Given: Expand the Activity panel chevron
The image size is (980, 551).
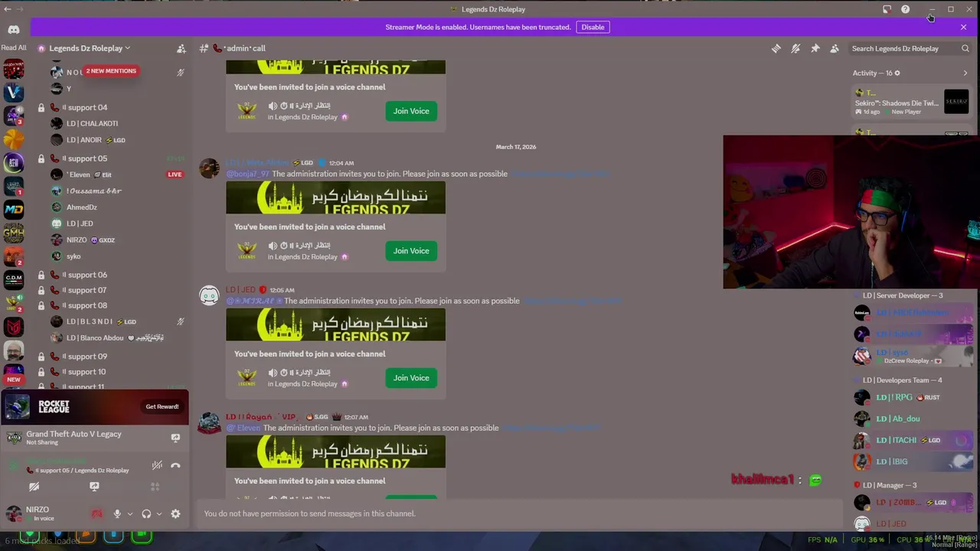Looking at the screenshot, I should pyautogui.click(x=965, y=73).
